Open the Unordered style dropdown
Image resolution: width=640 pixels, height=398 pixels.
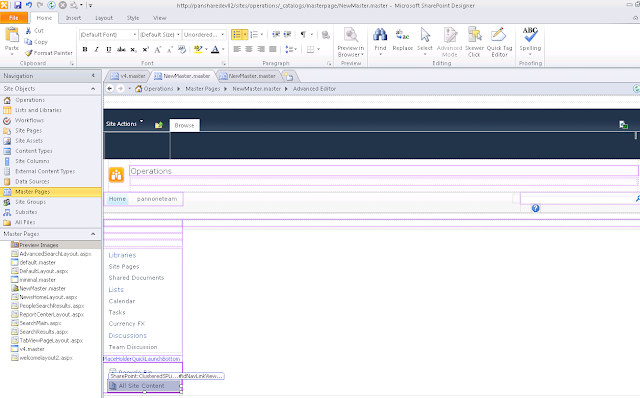coord(204,35)
